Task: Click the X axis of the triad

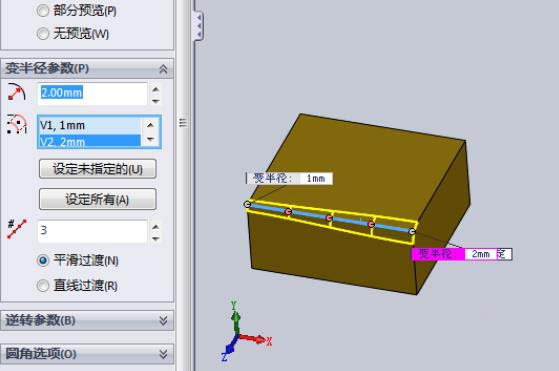Action: click(255, 339)
